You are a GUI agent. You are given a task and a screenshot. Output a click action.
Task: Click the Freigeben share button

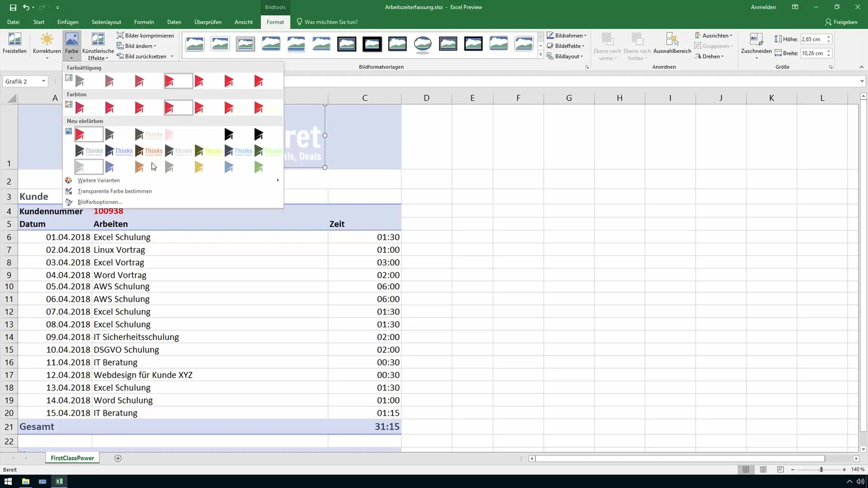[841, 22]
